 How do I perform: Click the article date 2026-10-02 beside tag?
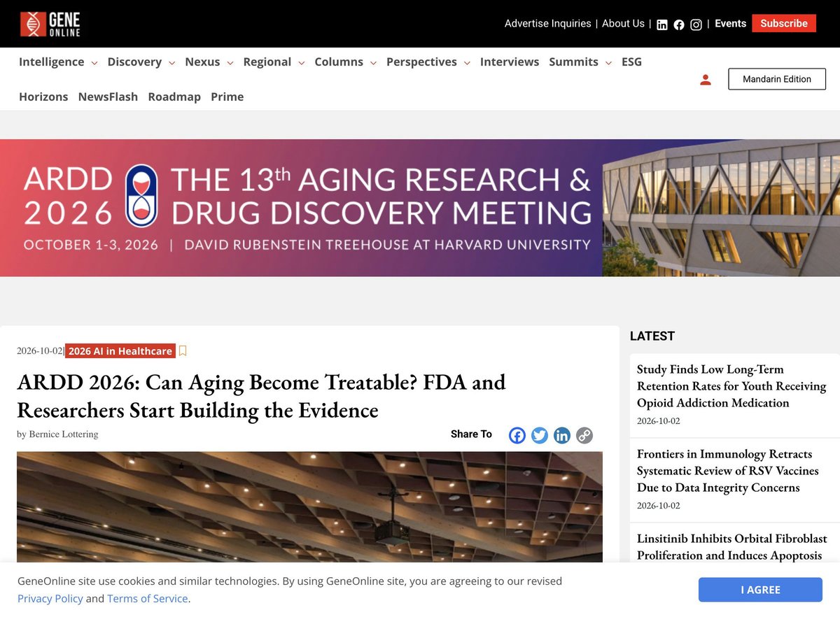(x=40, y=350)
